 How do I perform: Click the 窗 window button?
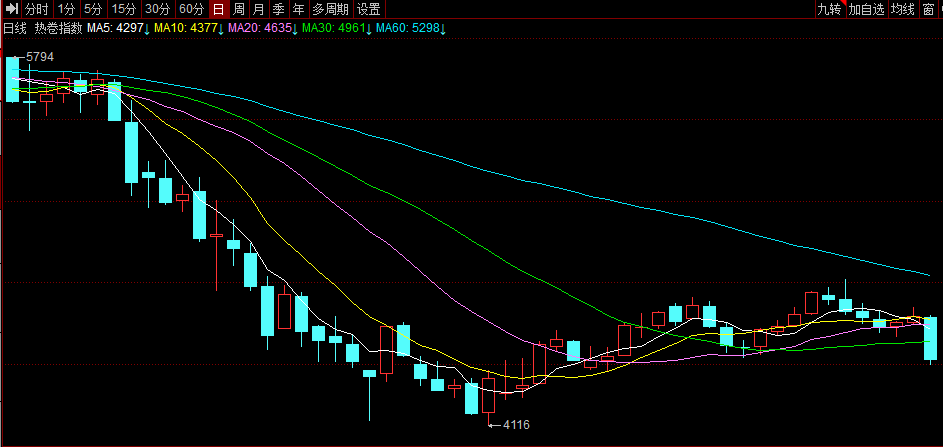(929, 8)
